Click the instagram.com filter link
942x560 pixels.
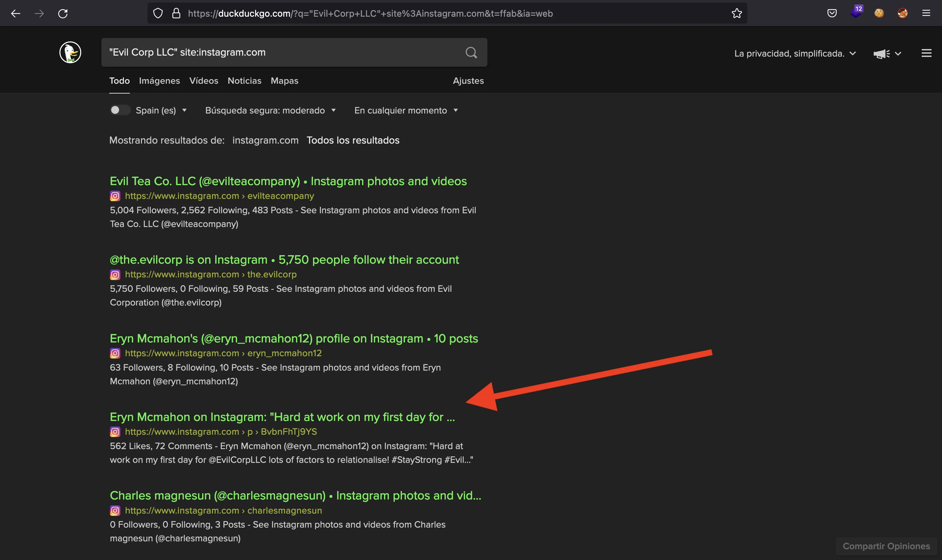[265, 140]
